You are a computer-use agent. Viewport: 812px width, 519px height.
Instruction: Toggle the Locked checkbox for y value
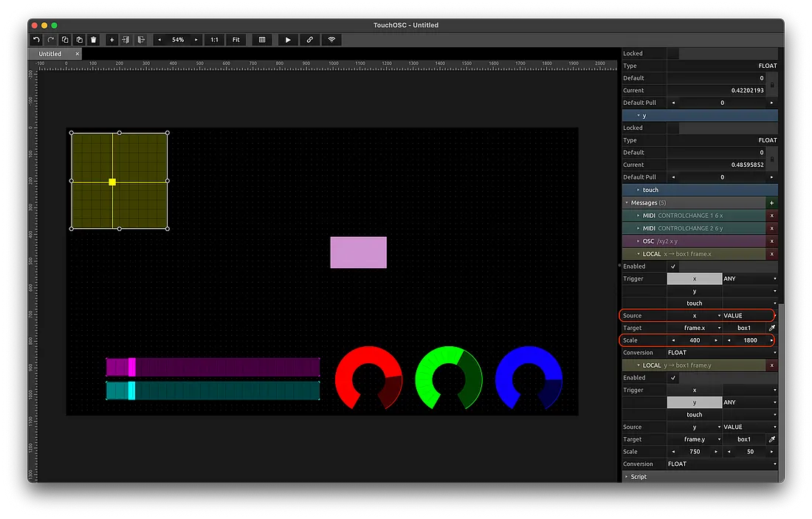pyautogui.click(x=672, y=128)
